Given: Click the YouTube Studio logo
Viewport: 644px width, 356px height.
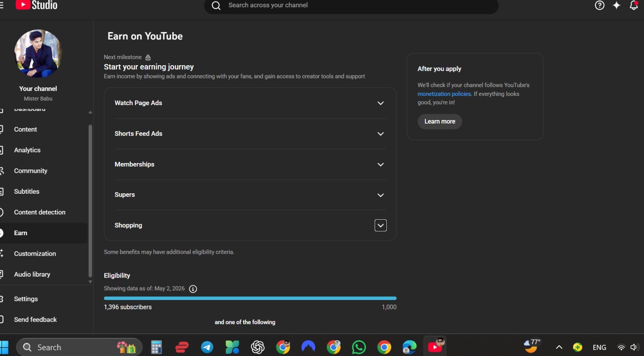Looking at the screenshot, I should (37, 5).
